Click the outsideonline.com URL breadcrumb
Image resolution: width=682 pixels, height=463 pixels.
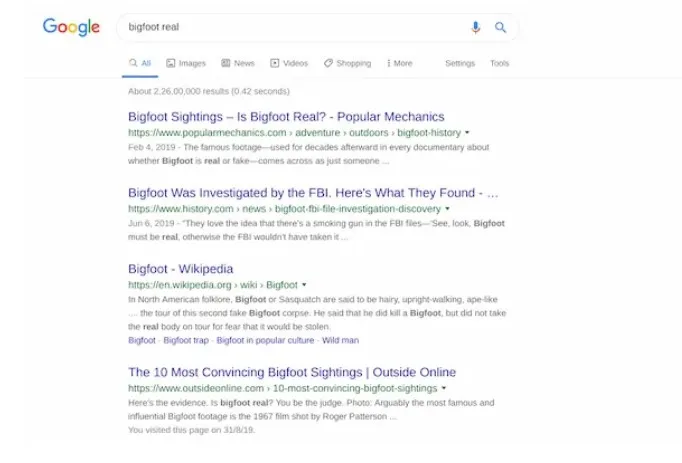[282, 388]
